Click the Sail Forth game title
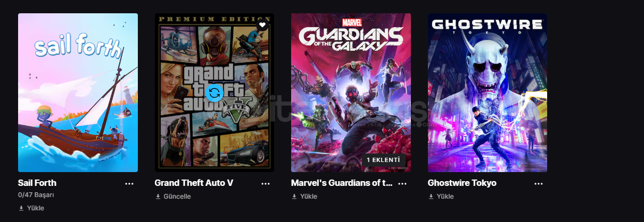644x222 pixels. point(37,183)
